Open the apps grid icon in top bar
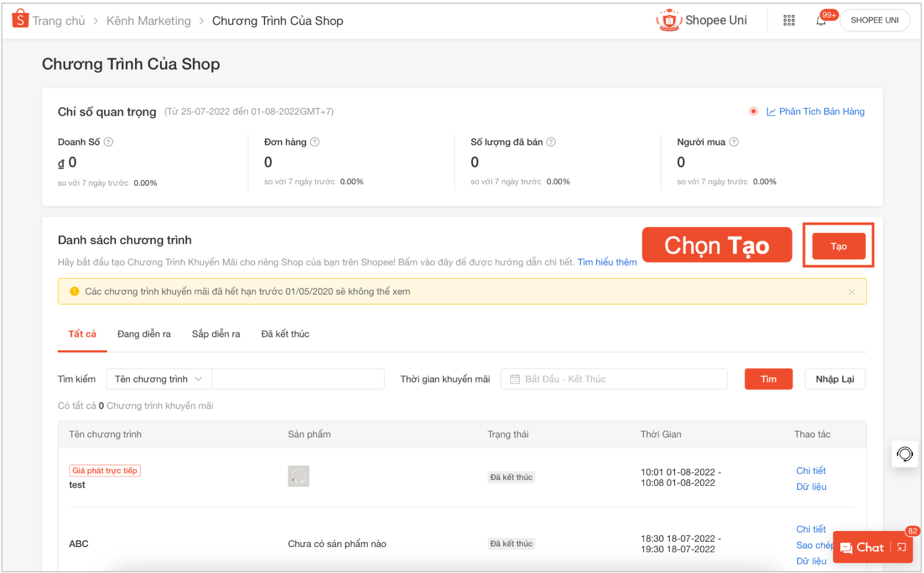 tap(789, 20)
